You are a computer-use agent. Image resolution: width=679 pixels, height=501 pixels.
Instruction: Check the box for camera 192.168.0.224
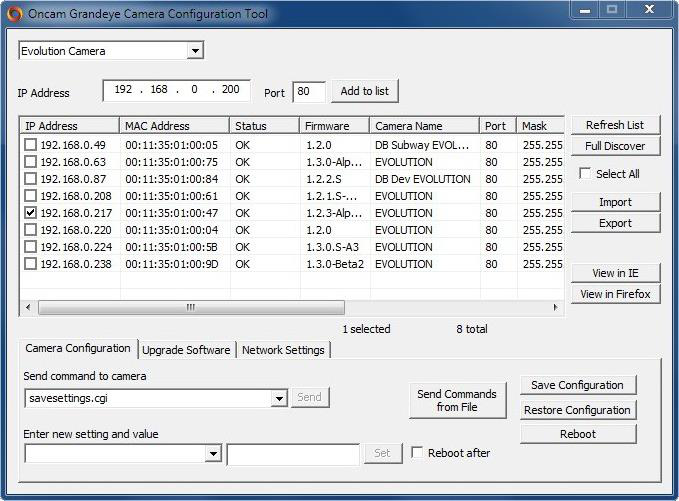[x=30, y=247]
